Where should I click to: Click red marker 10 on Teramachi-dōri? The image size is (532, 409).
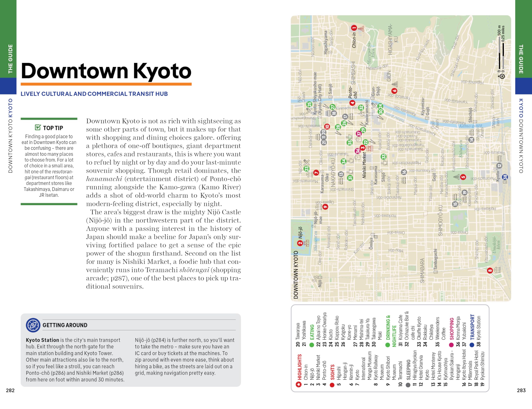point(327,126)
